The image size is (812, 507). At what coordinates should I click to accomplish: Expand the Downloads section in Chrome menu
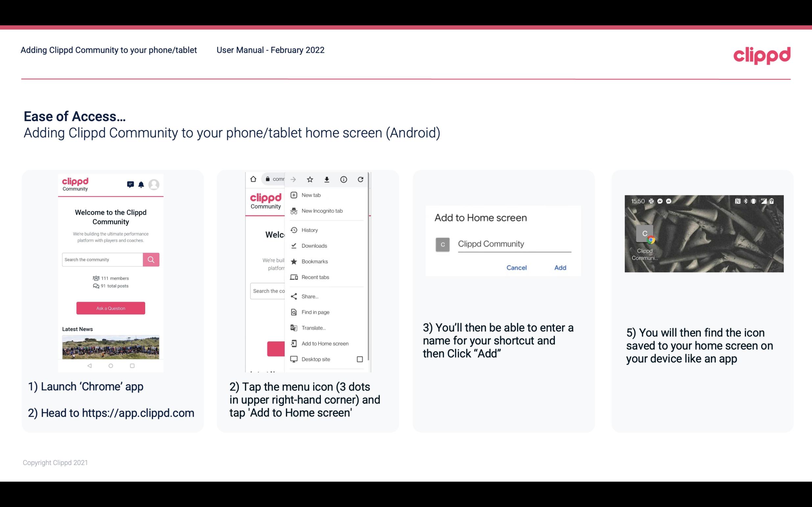314,245
